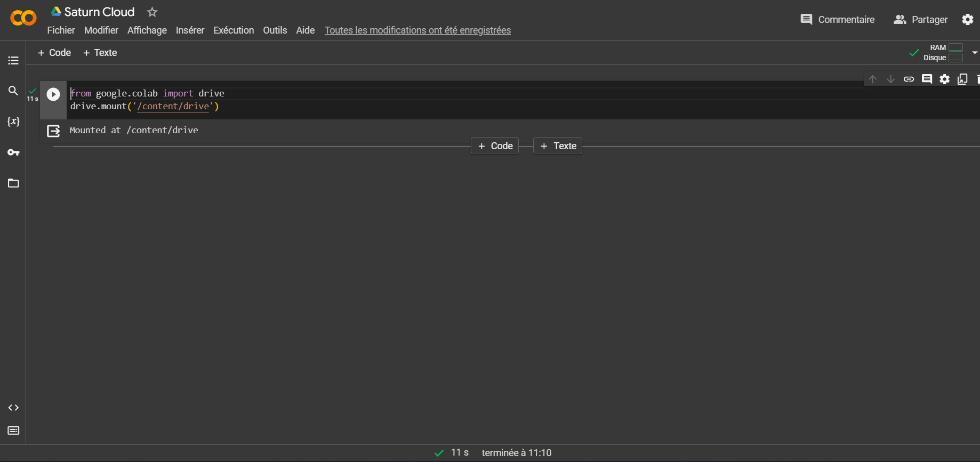View RAM and Disque usage bars
This screenshot has height=462, width=980.
(x=943, y=53)
